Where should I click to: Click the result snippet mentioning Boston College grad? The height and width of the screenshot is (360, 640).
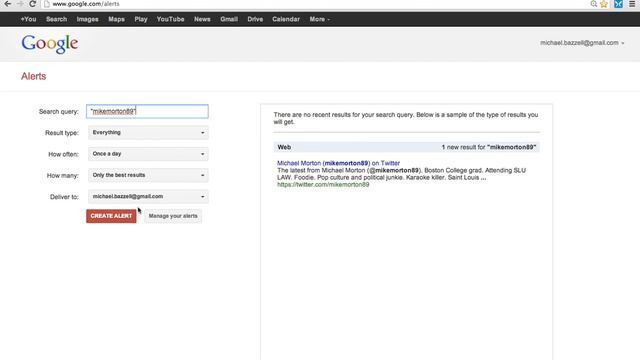[x=401, y=174]
